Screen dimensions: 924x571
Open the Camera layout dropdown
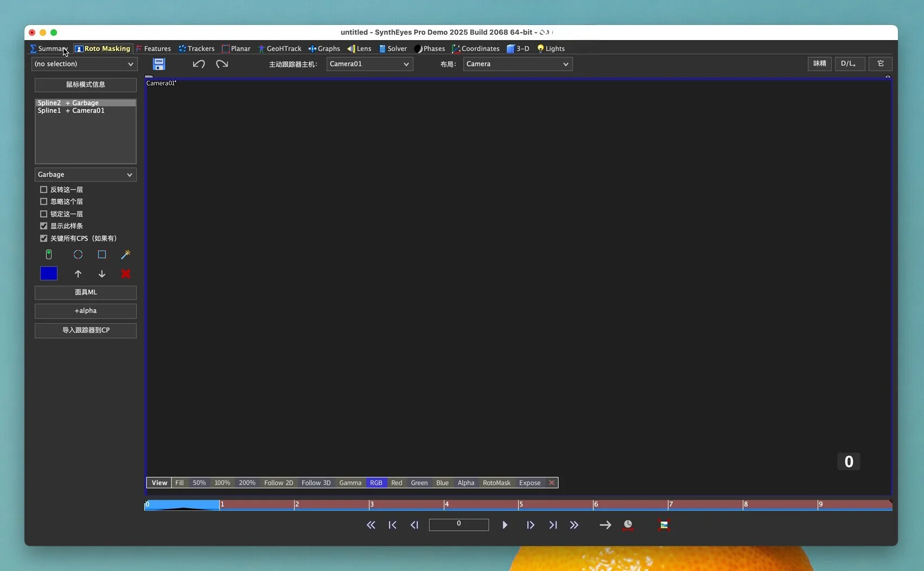[x=517, y=64]
